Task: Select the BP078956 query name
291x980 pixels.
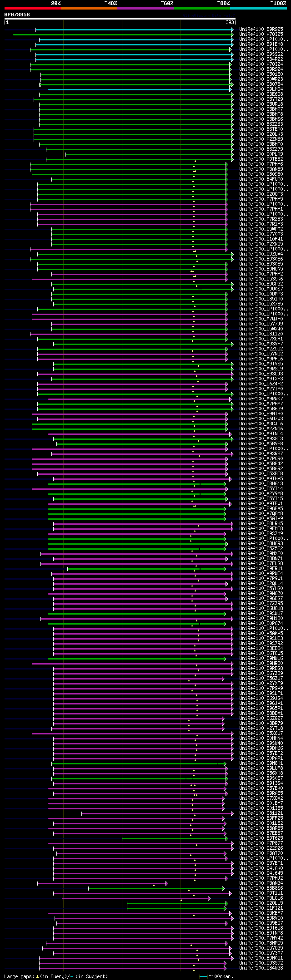Action: (17, 15)
